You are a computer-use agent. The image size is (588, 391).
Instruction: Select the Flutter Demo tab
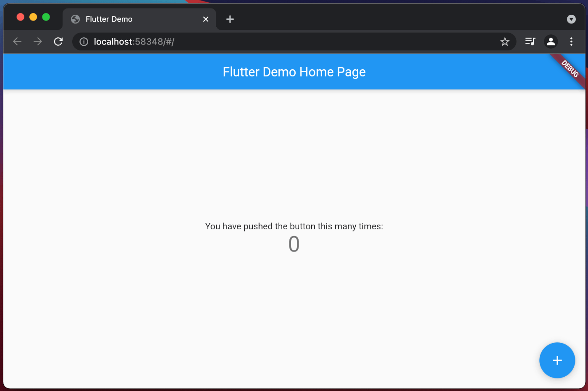click(139, 19)
